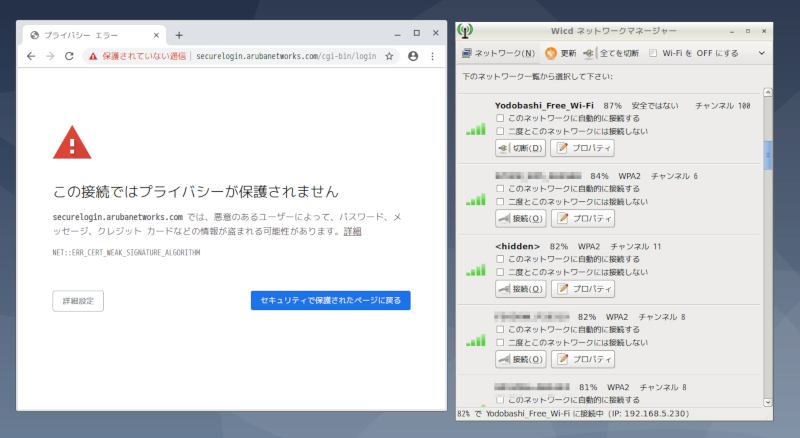Click セキュリティで保護されたページに戻る button
Viewport: 800px width, 438px height.
(331, 300)
